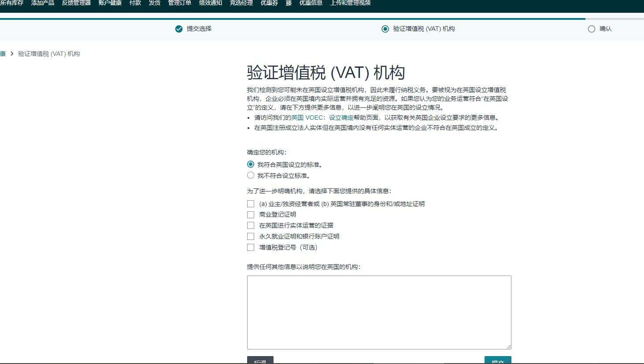Tick the 业主/独资经营者 identity proof checkbox
Screen dimensions: 644x364
251,204
